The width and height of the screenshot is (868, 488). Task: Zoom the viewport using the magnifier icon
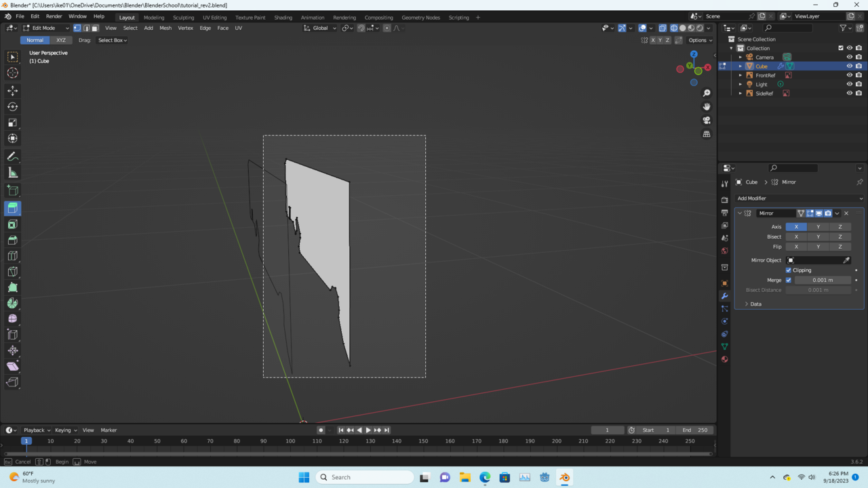(707, 92)
